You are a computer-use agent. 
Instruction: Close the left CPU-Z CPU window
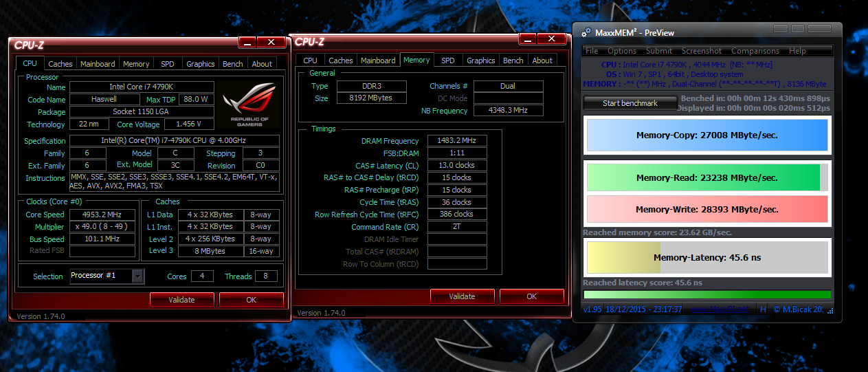pyautogui.click(x=271, y=43)
